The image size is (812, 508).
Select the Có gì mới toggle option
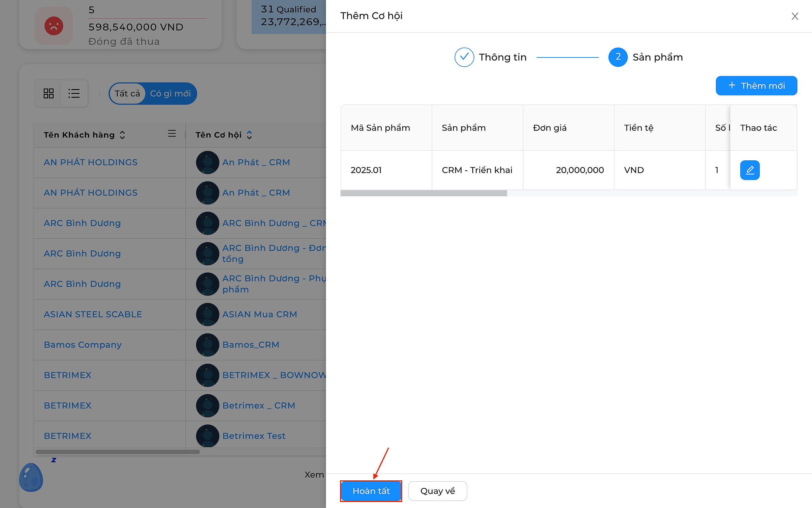(x=170, y=93)
